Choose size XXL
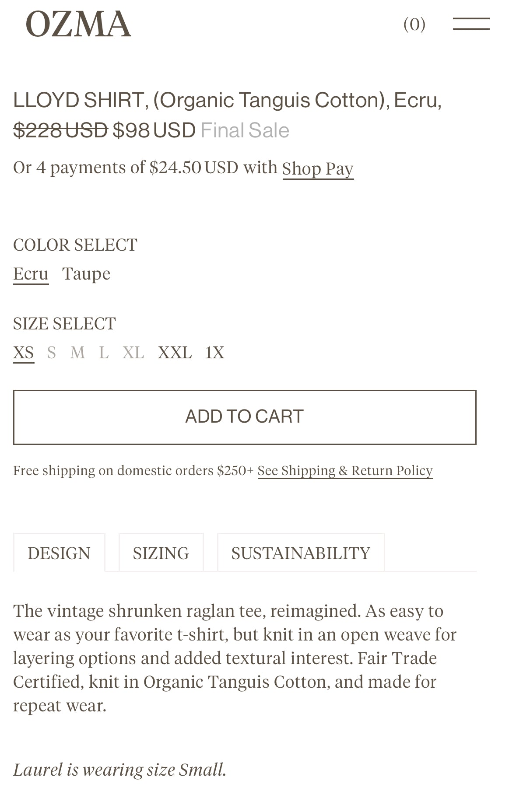 pyautogui.click(x=175, y=353)
